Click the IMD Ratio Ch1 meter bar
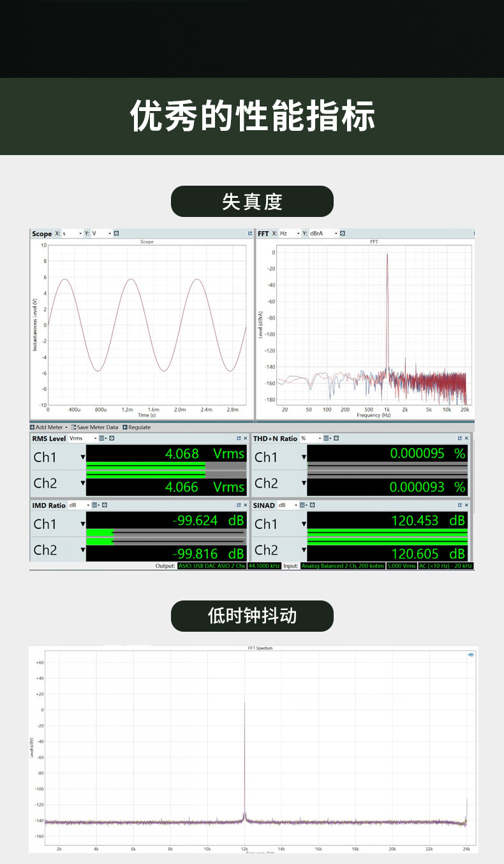This screenshot has height=864, width=504. 166,532
